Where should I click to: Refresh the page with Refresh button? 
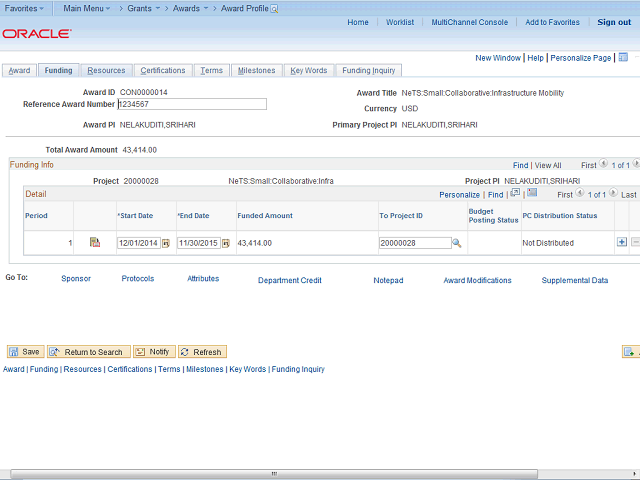pyautogui.click(x=202, y=352)
